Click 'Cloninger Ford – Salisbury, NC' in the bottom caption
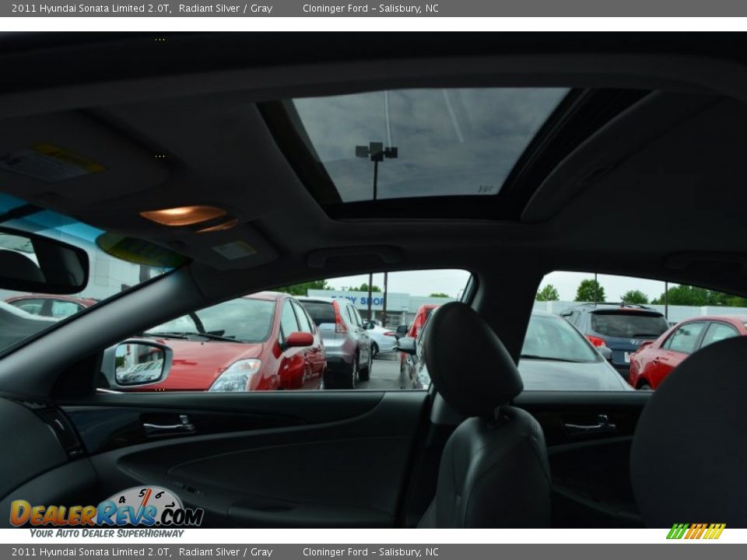Image resolution: width=747 pixels, height=560 pixels. pyautogui.click(x=370, y=552)
